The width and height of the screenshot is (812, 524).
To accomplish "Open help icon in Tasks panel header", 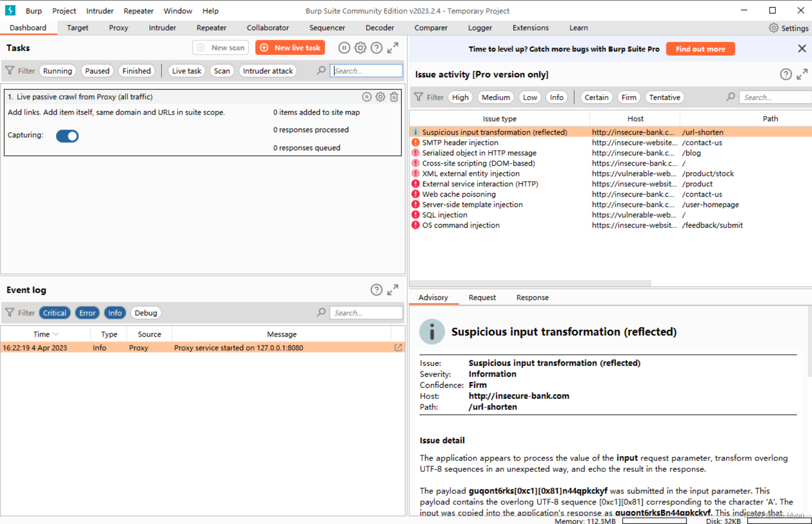I will click(377, 48).
